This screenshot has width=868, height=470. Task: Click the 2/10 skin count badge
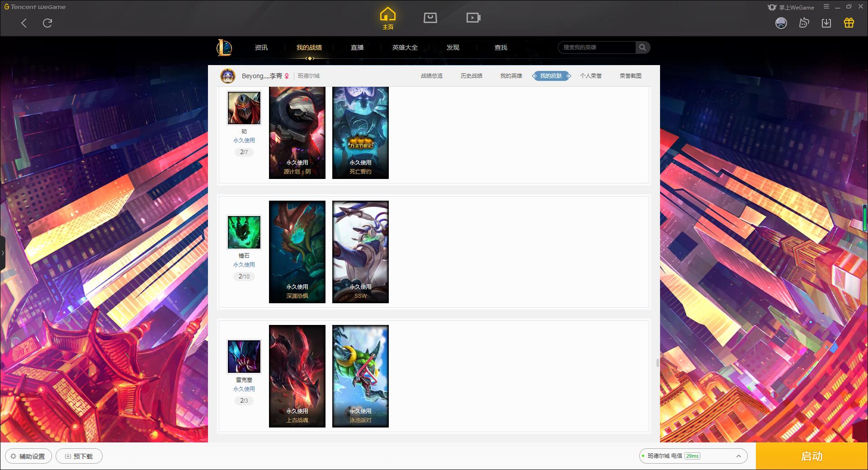point(244,277)
